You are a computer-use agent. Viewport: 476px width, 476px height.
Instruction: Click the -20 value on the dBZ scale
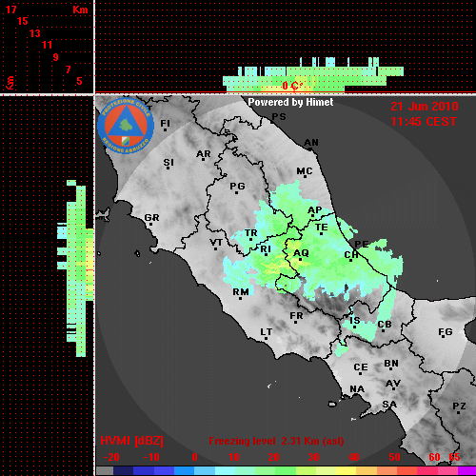pyautogui.click(x=111, y=457)
